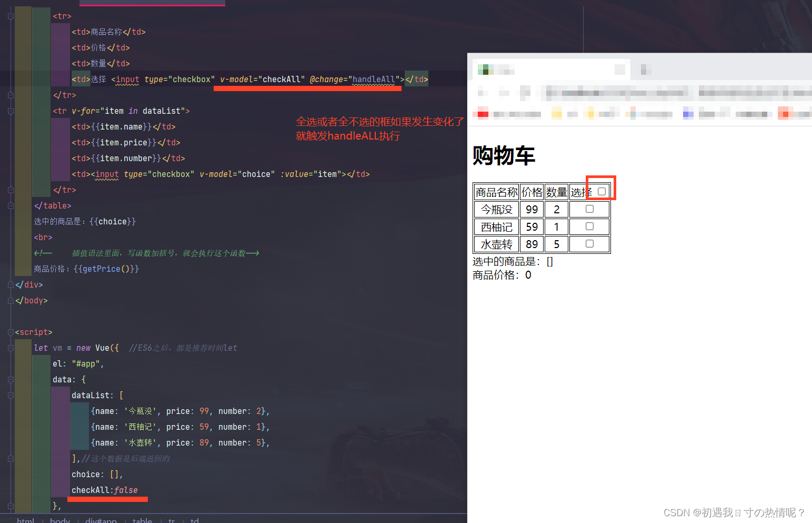
Task: Select 'div#app' in the editor breadcrumb
Action: tap(101, 520)
